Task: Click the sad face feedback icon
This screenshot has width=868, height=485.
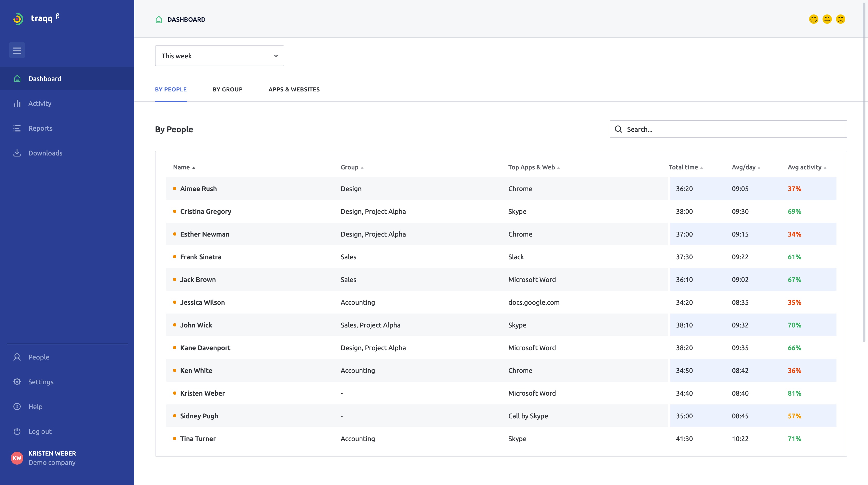Action: point(840,19)
